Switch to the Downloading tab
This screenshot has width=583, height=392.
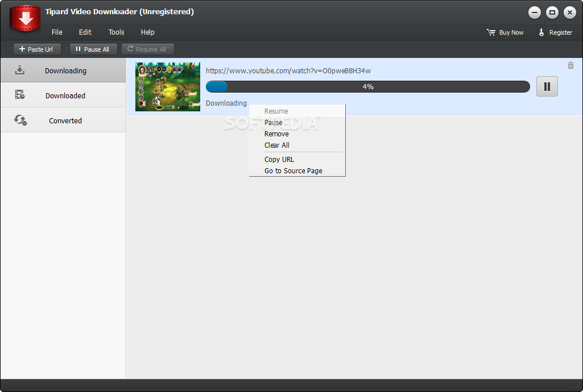pos(63,70)
